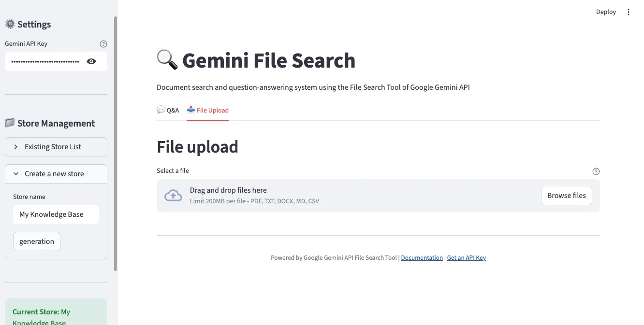Open the help tooltip next to Gemini API Key
The height and width of the screenshot is (325, 644).
tap(103, 43)
